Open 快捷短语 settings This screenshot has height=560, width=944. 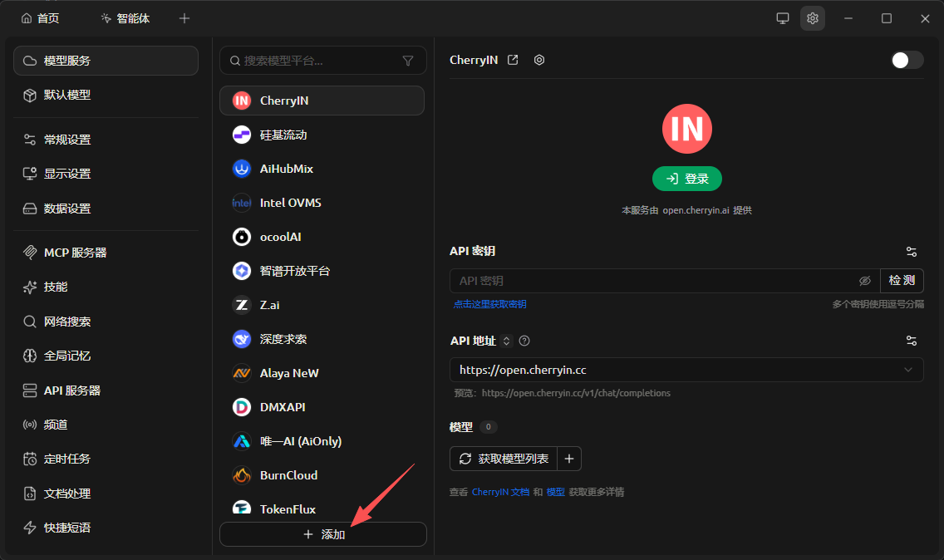(106, 528)
